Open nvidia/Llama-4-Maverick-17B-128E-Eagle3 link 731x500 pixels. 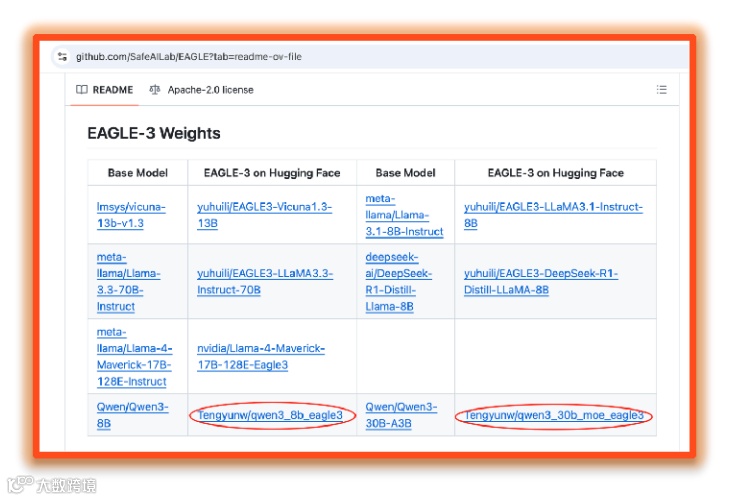[261, 356]
